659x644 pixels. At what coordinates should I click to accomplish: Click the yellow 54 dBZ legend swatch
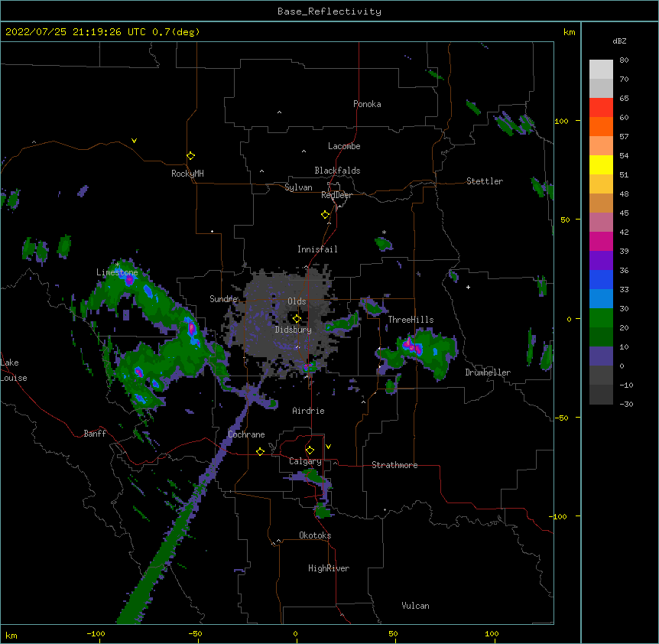[601, 164]
